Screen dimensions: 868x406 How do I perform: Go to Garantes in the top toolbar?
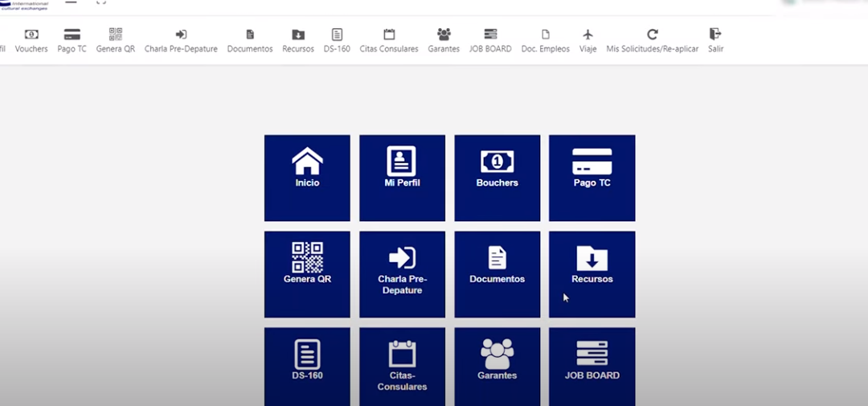[x=444, y=41]
